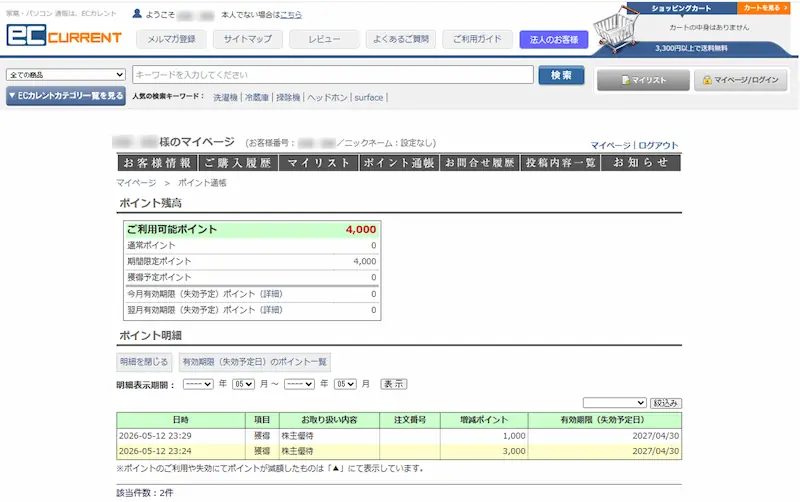The width and height of the screenshot is (800, 502).
Task: Click 明細を閉じる button
Action: tap(144, 362)
